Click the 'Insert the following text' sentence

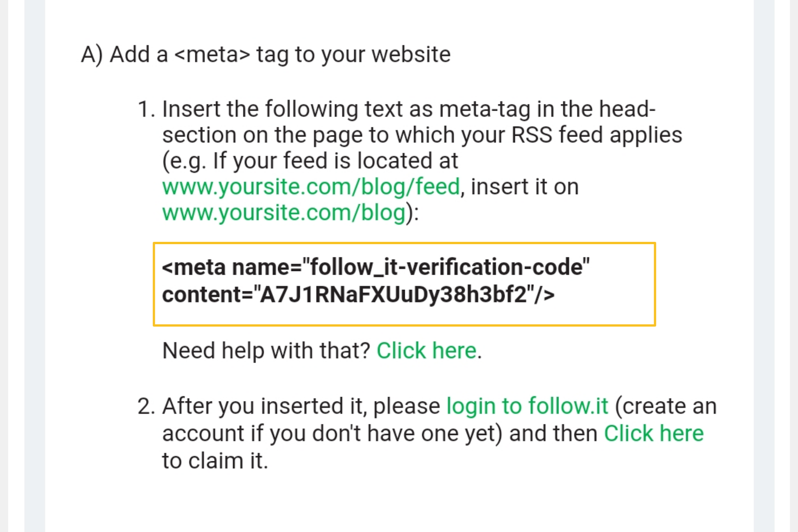409,109
